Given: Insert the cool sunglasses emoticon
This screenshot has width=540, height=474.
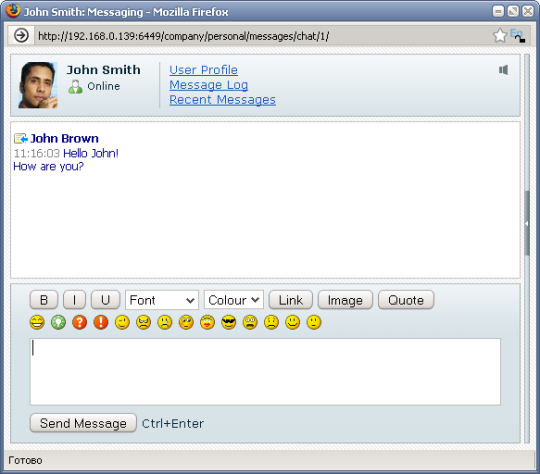Looking at the screenshot, I should [x=229, y=322].
